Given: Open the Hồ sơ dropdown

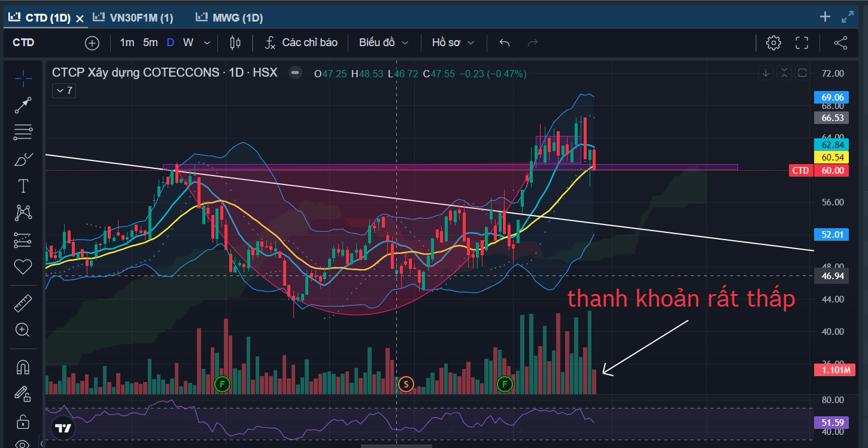Looking at the screenshot, I should (453, 43).
